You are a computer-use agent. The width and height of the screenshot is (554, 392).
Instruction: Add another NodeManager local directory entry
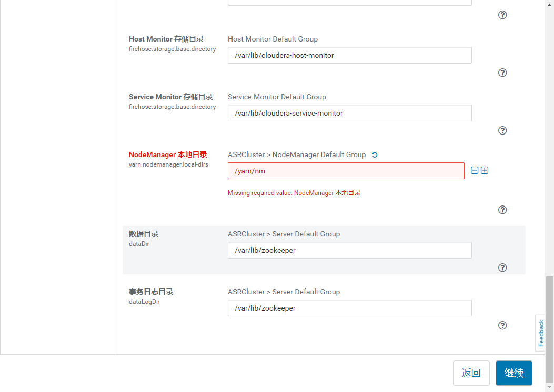tap(485, 170)
